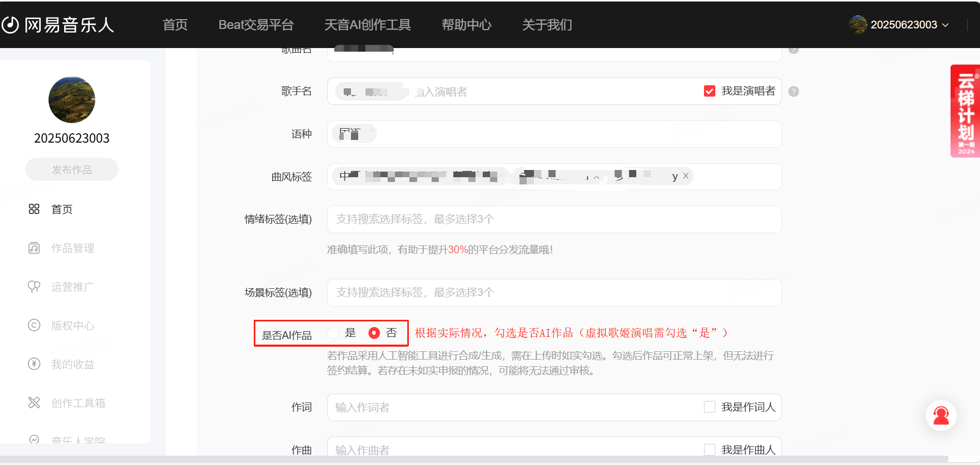
Task: Select 是 for AI作品 option
Action: pos(333,333)
